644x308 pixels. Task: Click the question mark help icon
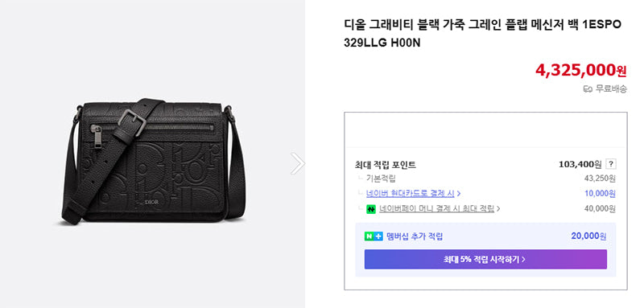point(611,165)
